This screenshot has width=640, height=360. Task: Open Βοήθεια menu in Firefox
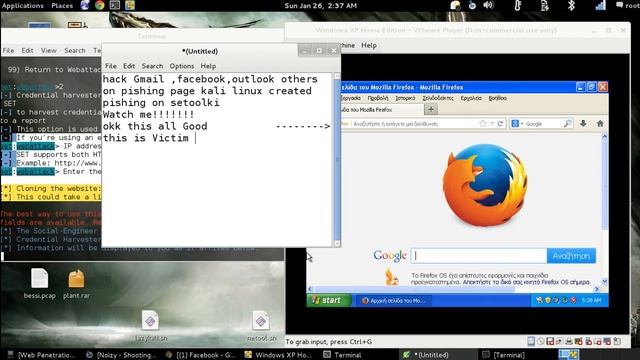pos(498,98)
